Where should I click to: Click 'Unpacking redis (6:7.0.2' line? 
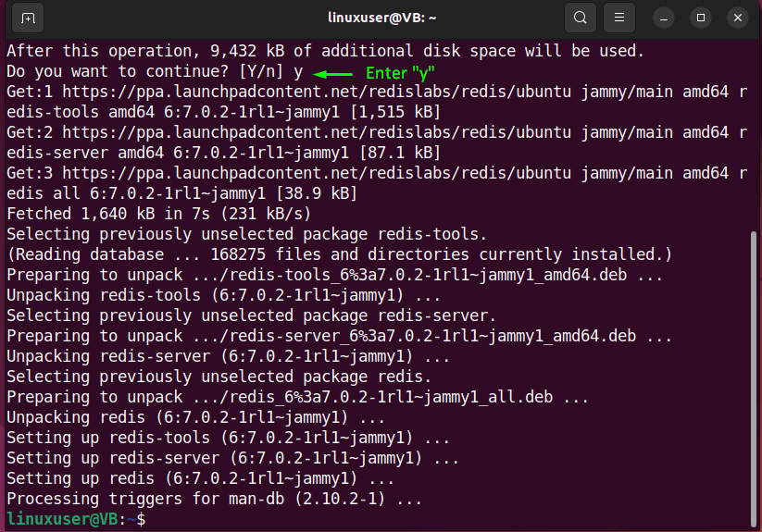pyautogui.click(x=196, y=418)
